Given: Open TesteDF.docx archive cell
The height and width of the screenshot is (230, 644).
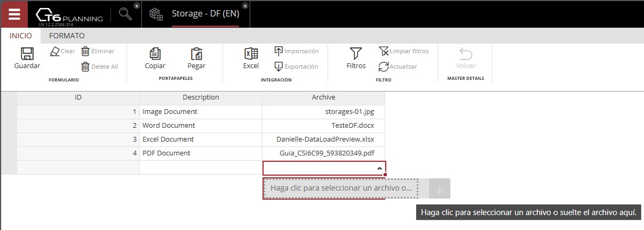Looking at the screenshot, I should pyautogui.click(x=323, y=126).
